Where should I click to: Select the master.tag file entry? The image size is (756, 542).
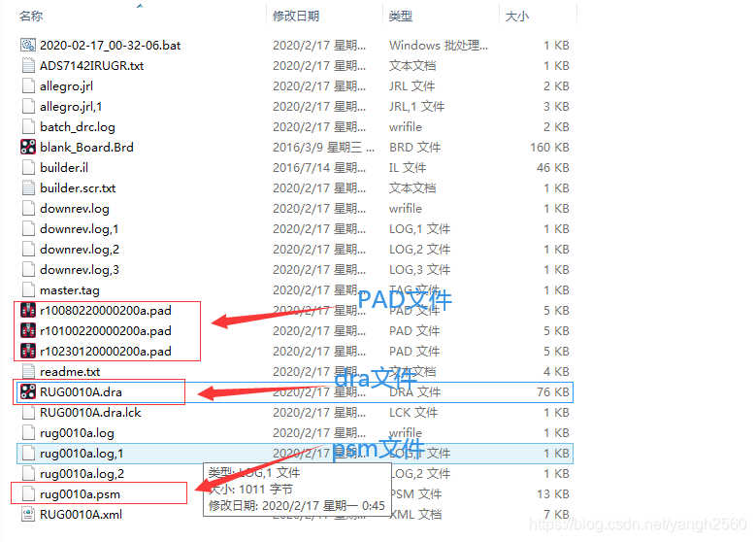69,290
